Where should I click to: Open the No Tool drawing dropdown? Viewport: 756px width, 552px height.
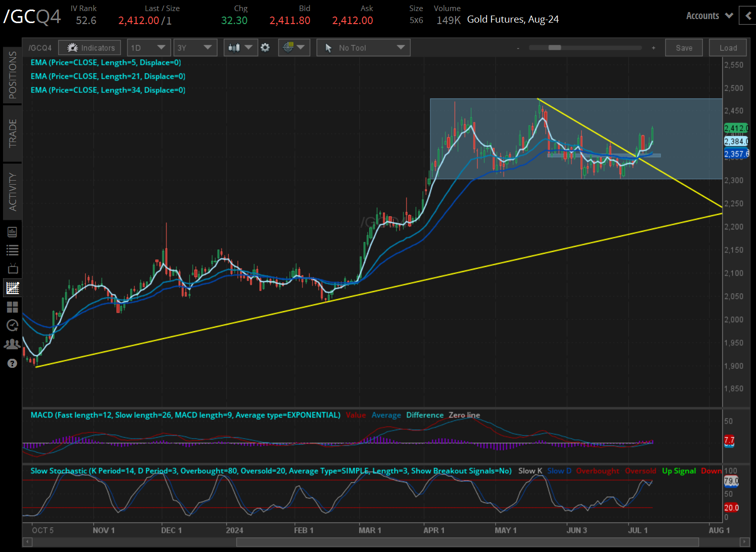(364, 48)
